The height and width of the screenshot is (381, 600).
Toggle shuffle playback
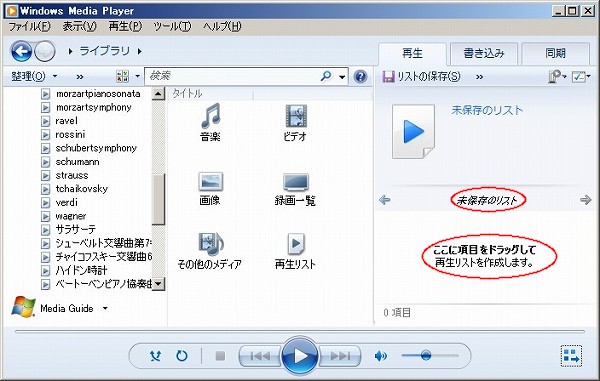[x=155, y=356]
